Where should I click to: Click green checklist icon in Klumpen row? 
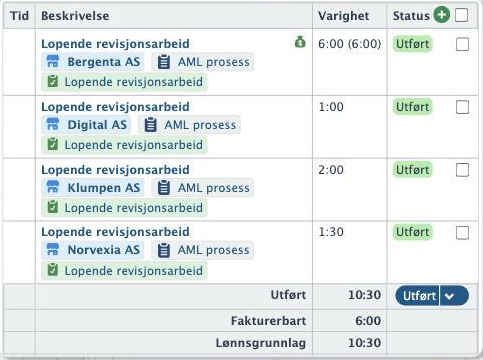[x=53, y=208]
